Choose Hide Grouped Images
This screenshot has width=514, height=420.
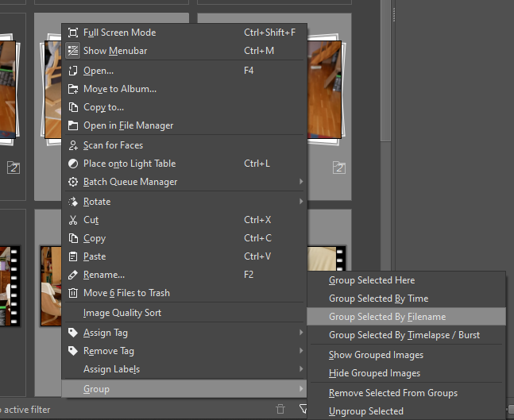pos(374,373)
